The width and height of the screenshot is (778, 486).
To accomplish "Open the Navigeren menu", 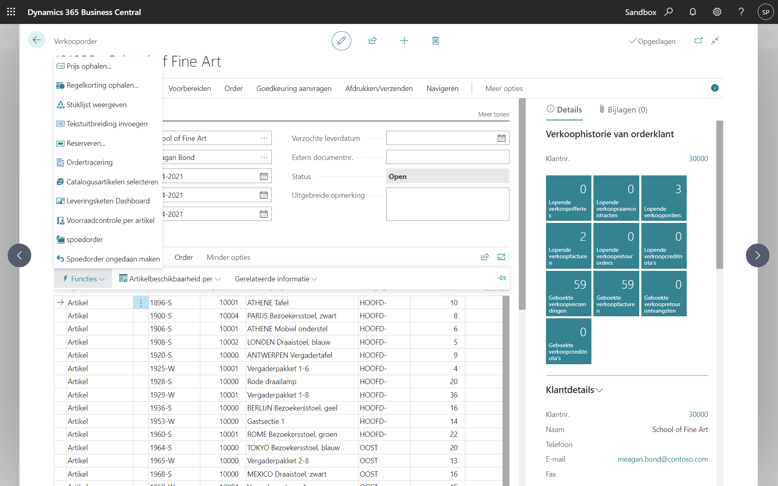I will point(443,88).
